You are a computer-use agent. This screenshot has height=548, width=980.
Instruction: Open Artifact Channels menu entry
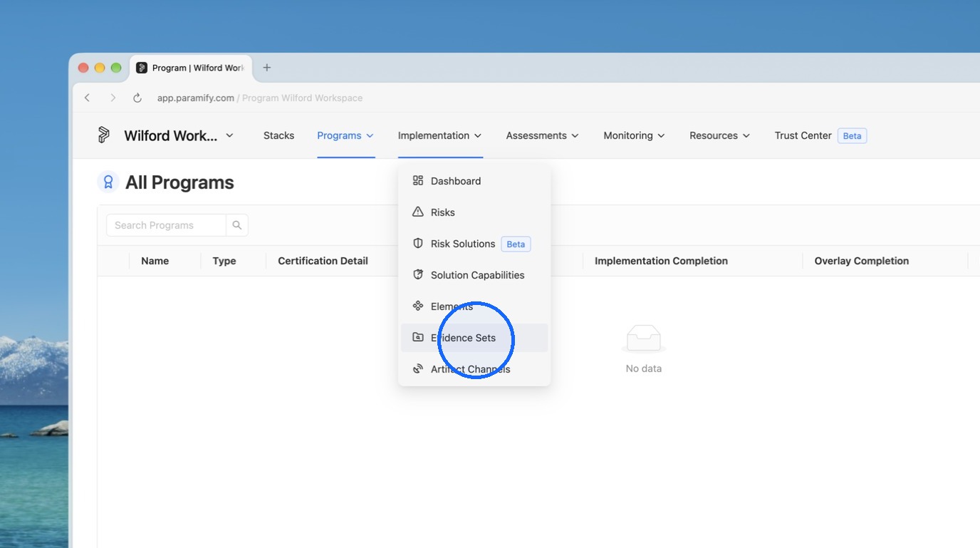tap(474, 369)
